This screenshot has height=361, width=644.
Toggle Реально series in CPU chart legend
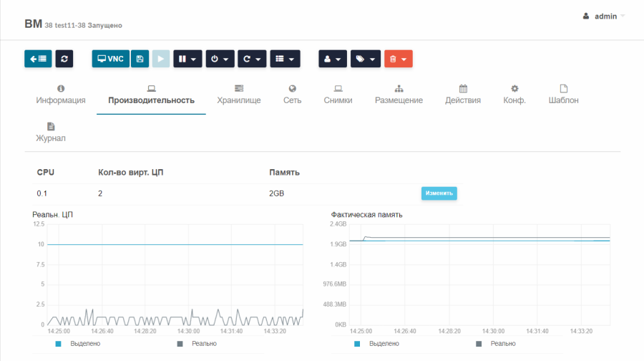[197, 344]
